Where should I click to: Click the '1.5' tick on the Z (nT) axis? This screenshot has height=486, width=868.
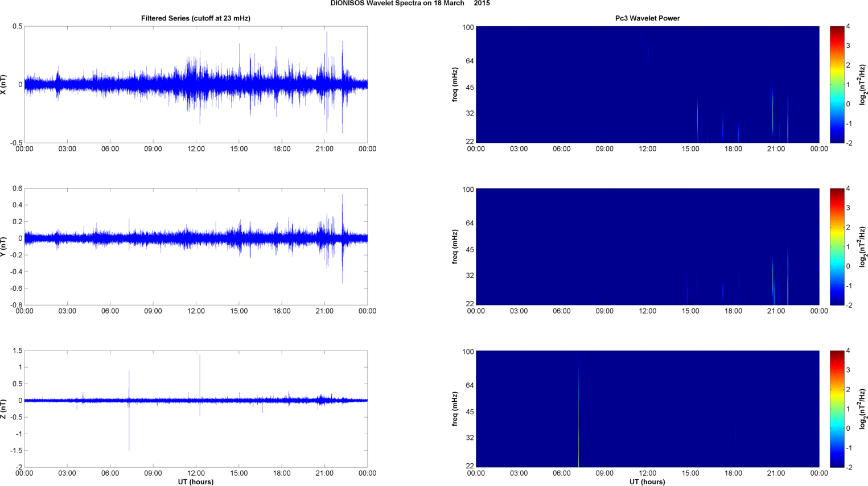click(17, 351)
